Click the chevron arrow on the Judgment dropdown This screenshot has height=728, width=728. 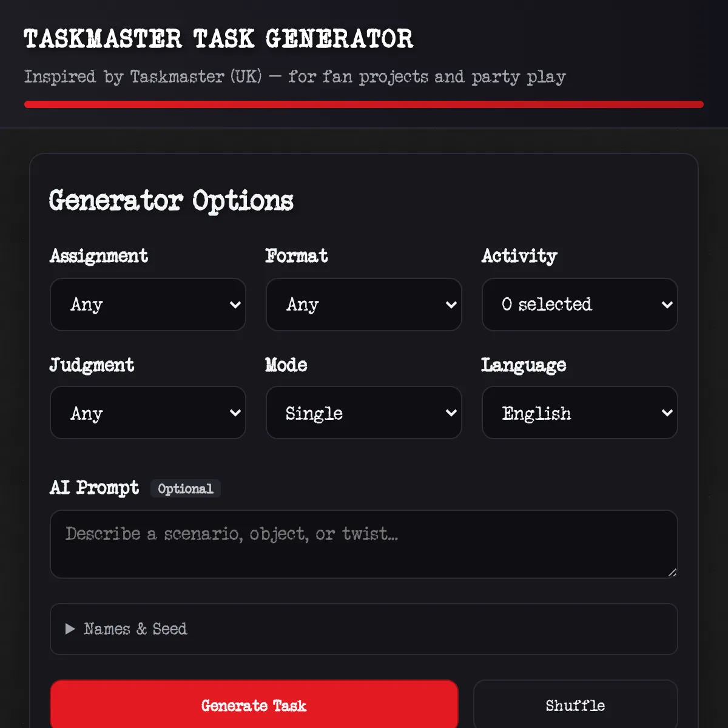point(235,413)
